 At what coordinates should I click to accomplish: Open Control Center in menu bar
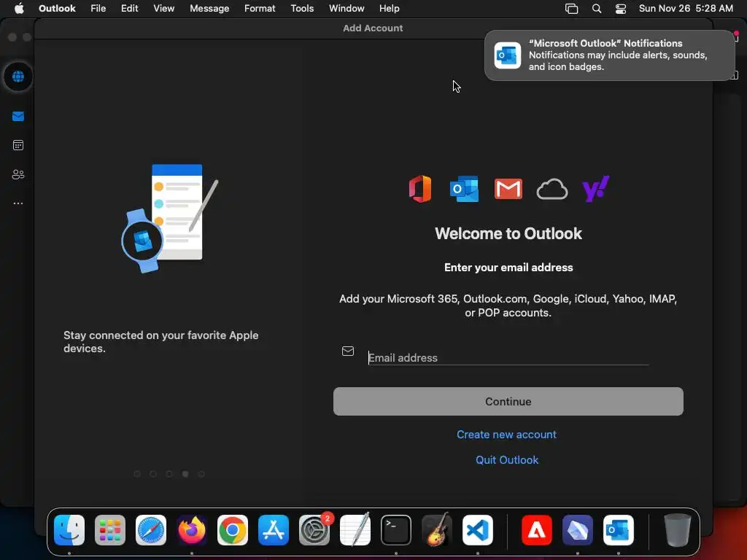coord(621,9)
